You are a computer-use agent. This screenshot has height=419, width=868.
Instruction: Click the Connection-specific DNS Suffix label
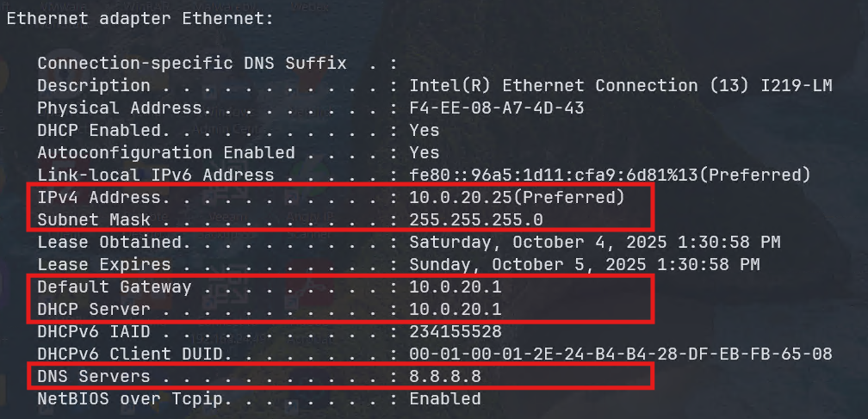[x=191, y=63]
